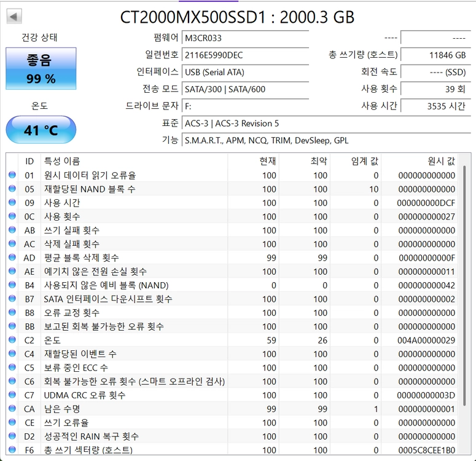Click status dot for attribute B8

(x=12, y=312)
